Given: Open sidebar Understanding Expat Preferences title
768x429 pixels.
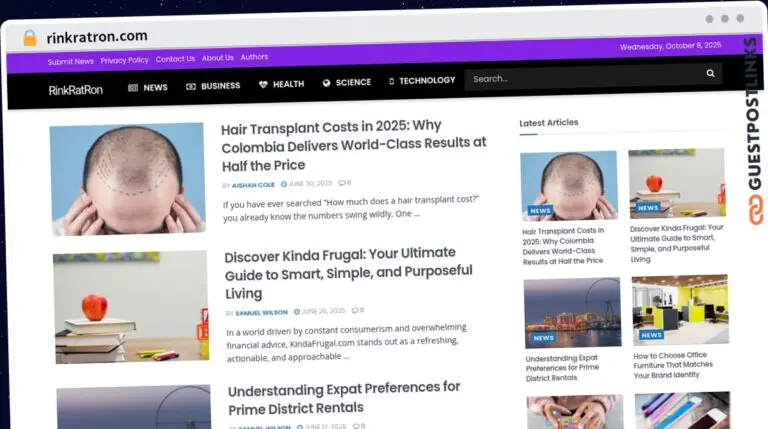Looking at the screenshot, I should pyautogui.click(x=562, y=368).
